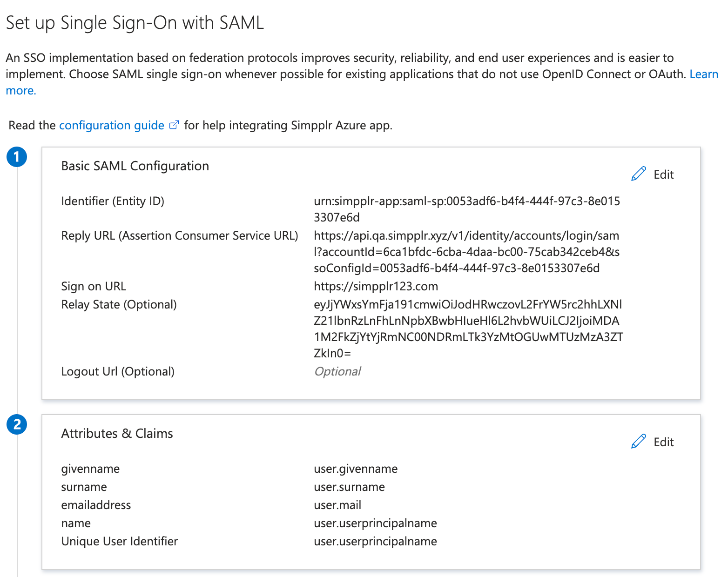Click the Basic SAML Configuration heading
The width and height of the screenshot is (728, 577).
pos(135,166)
